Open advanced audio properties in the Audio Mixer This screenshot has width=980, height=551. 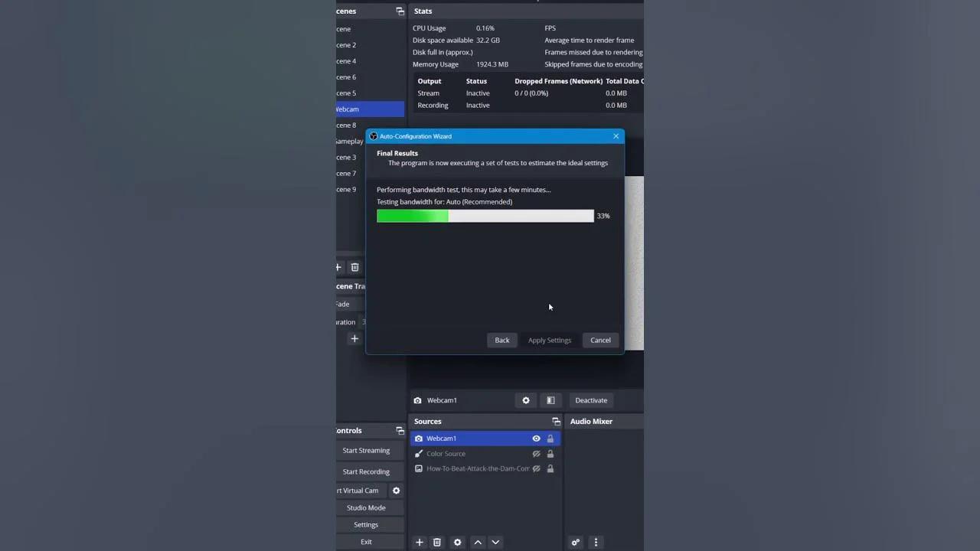(x=576, y=542)
